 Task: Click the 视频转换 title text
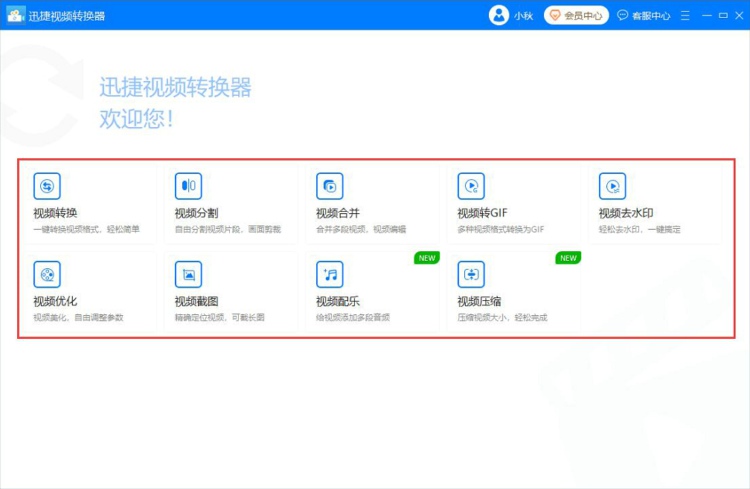[x=55, y=213]
